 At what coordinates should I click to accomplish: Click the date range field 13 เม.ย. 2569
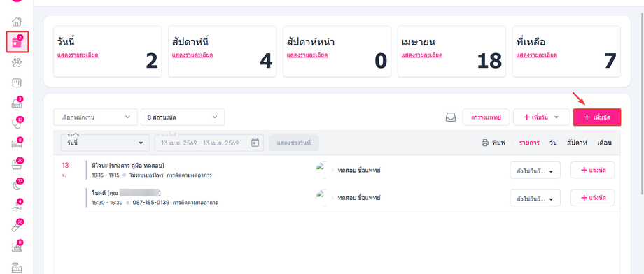[209, 143]
